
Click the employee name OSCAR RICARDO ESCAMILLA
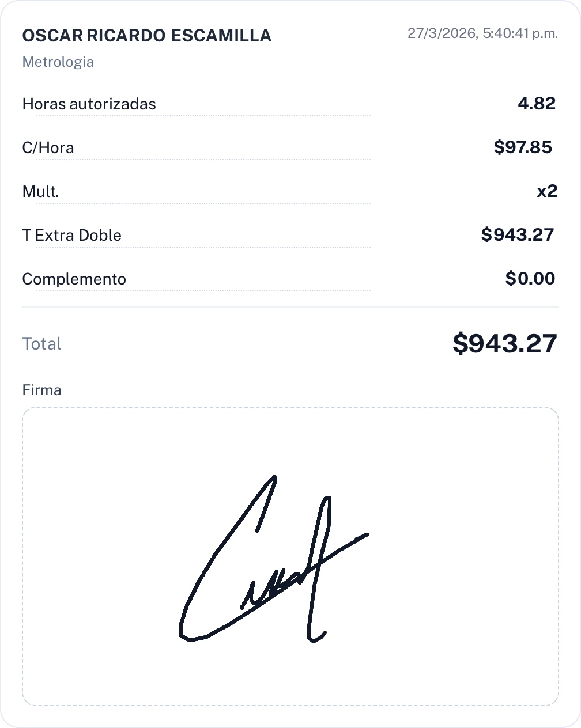(146, 36)
